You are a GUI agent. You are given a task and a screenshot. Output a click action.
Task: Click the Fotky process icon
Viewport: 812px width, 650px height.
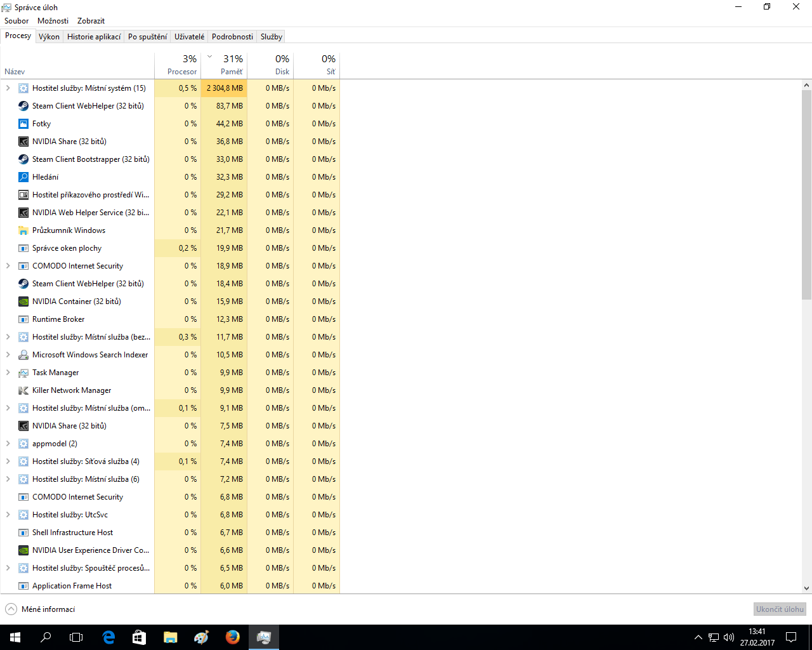(23, 124)
